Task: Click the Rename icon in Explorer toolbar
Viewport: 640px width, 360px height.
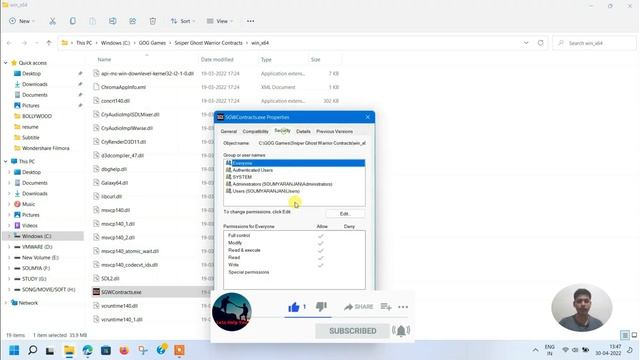Action: pyautogui.click(x=112, y=21)
